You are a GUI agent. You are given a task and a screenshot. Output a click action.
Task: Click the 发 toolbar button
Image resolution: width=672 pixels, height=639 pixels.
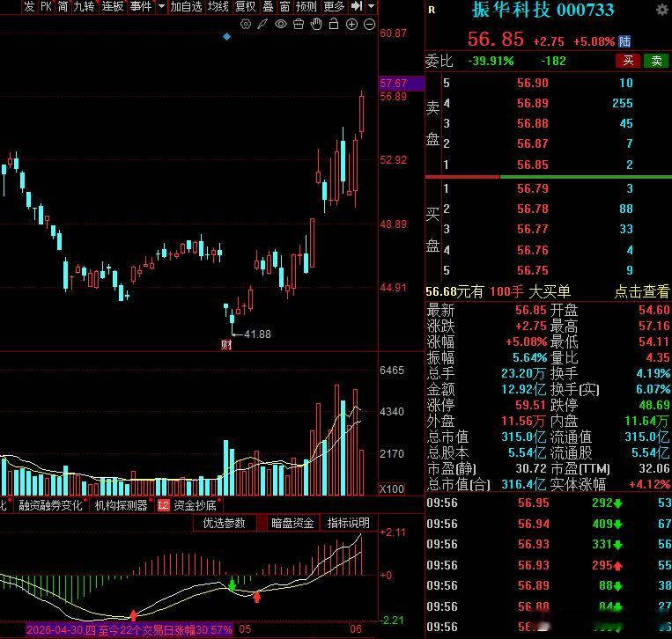tap(29, 6)
